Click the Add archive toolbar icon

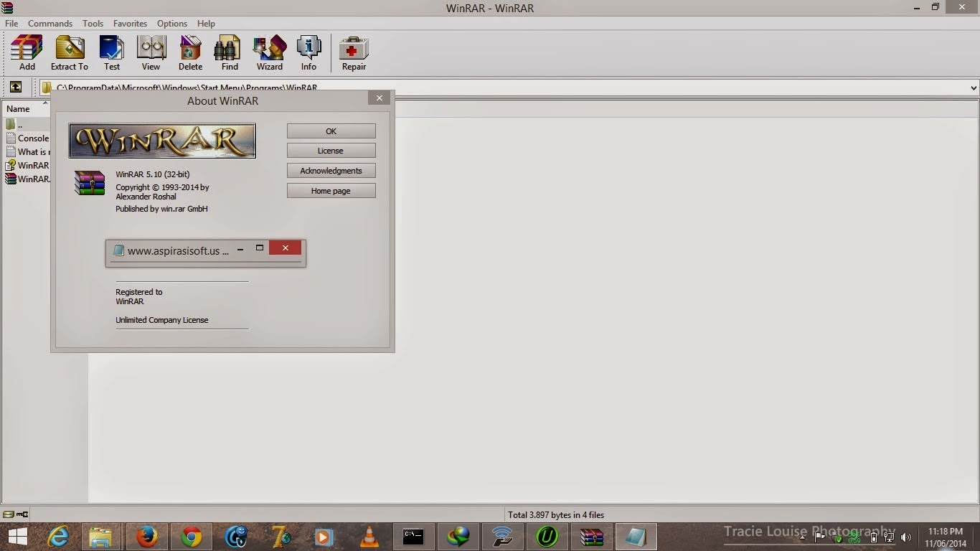pos(27,53)
